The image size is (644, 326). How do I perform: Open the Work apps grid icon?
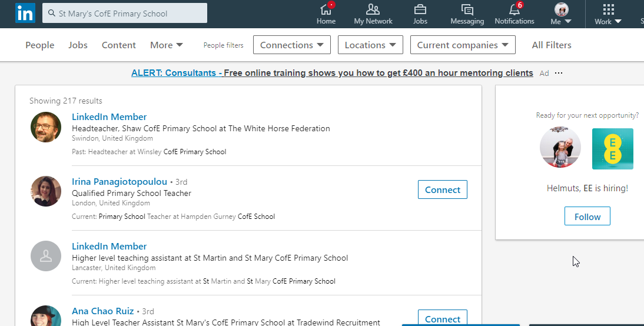[x=608, y=9]
